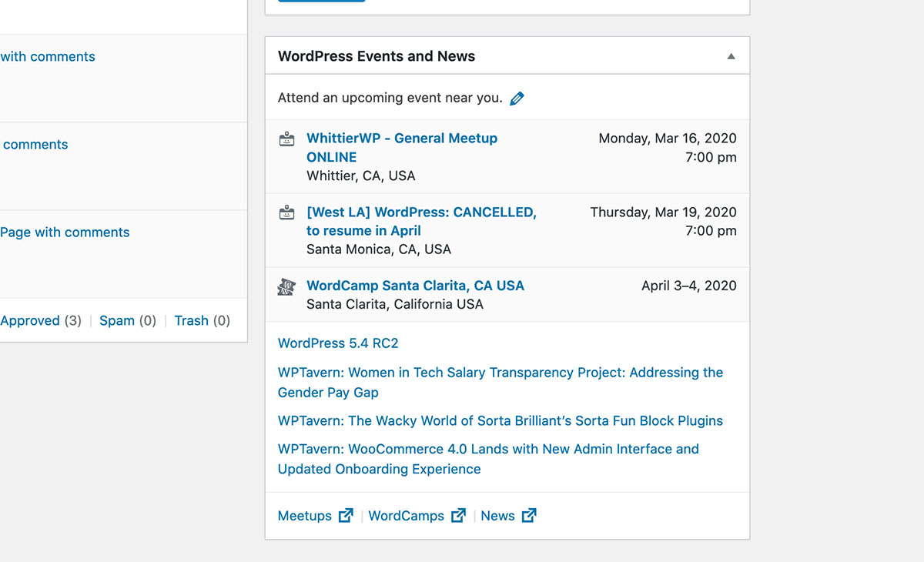
Task: Click 'Monday, Mar 16, 2020' event date
Action: click(668, 139)
